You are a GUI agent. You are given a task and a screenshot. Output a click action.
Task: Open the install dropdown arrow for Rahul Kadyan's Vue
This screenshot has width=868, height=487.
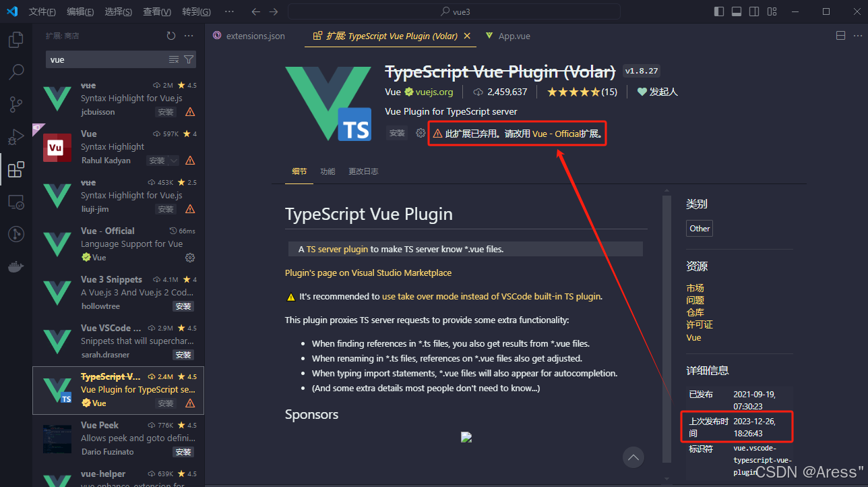[x=174, y=161]
